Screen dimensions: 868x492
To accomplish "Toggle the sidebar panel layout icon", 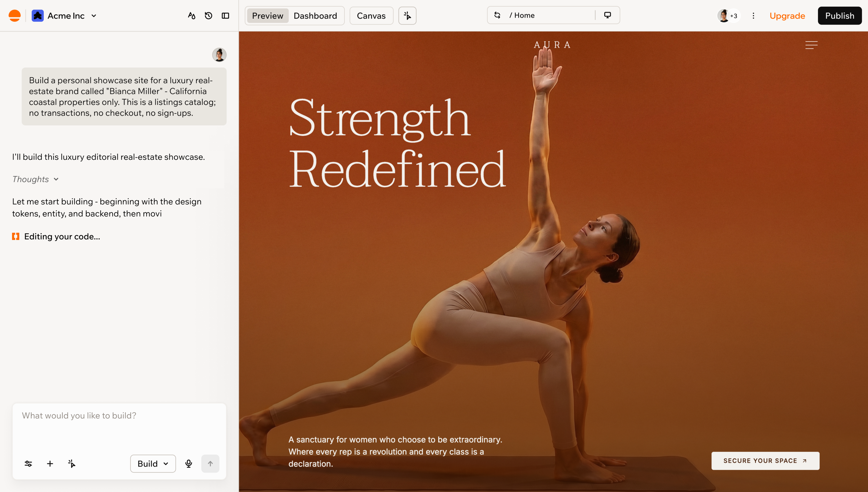I will [x=225, y=15].
